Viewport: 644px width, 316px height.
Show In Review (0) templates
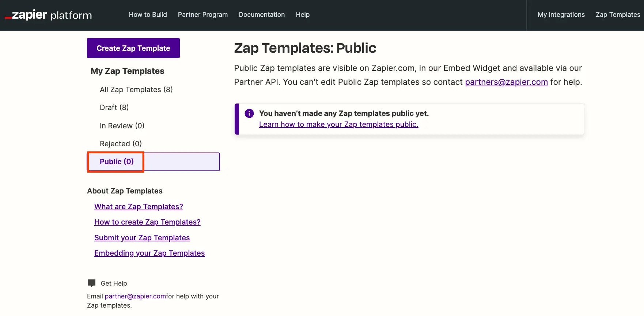click(122, 126)
